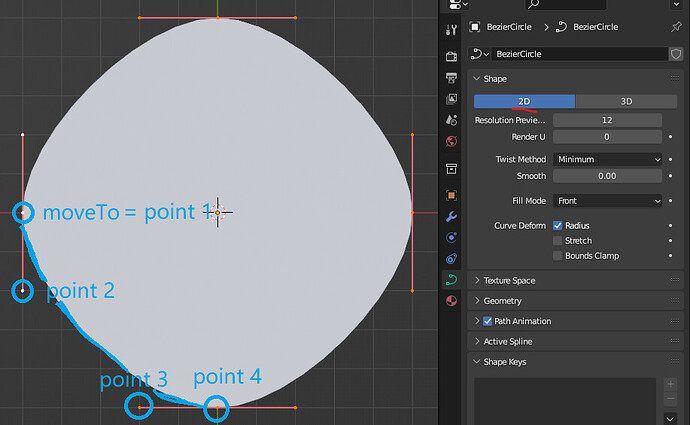Collapse the Shape Keys panel
The height and width of the screenshot is (425, 690).
(477, 362)
